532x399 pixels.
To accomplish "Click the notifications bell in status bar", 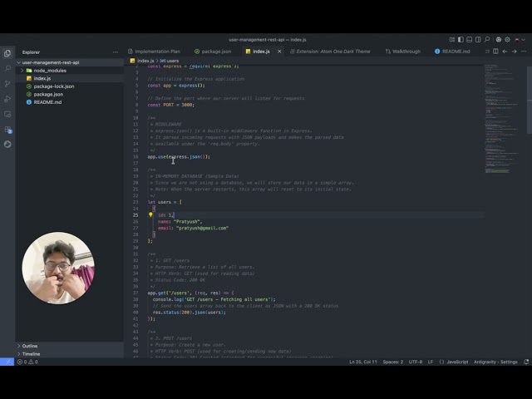I will pyautogui.click(x=526, y=362).
